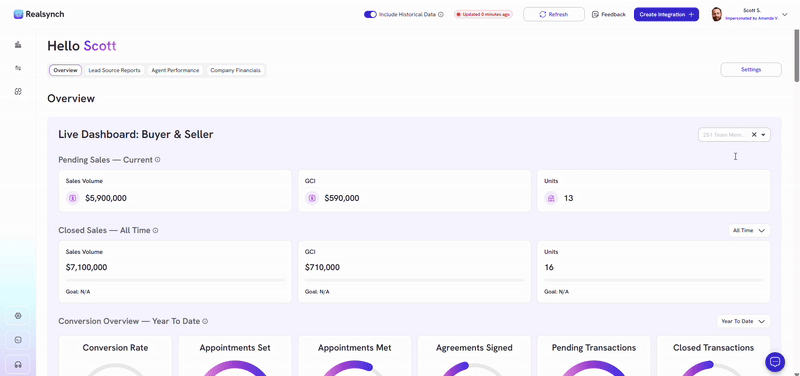
Task: Open the All Time period dropdown
Action: 749,230
